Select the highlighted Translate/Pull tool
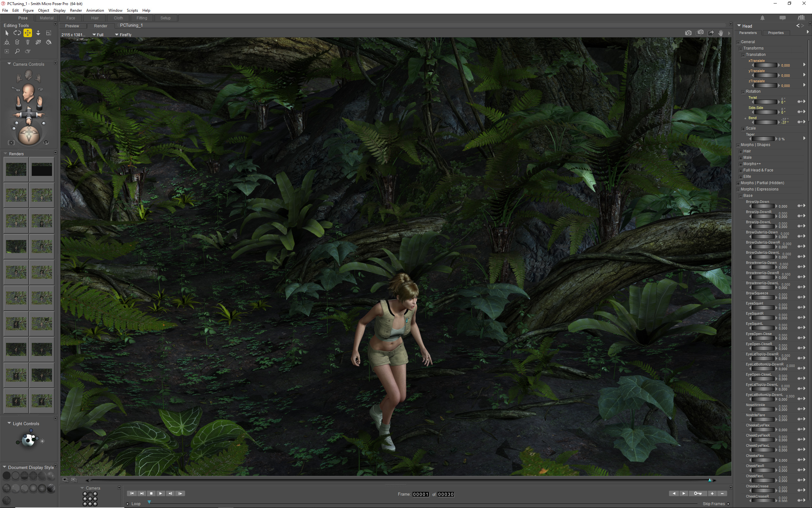This screenshot has height=508, width=812. (x=28, y=33)
